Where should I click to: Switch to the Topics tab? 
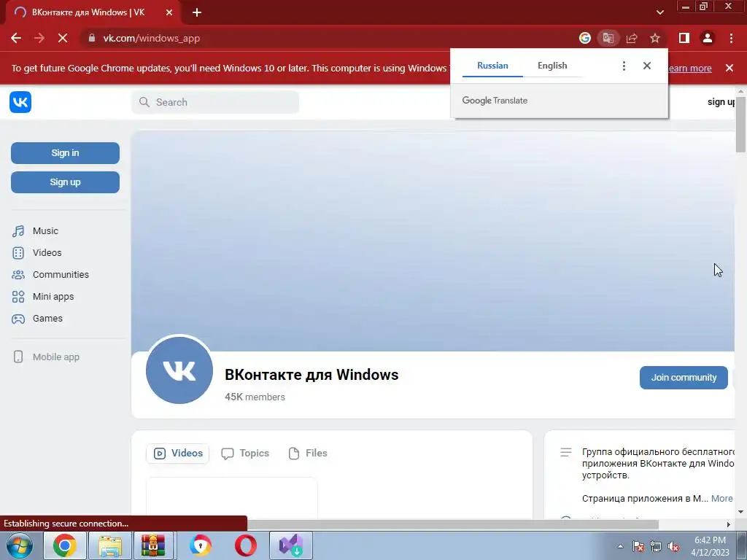[245, 454]
